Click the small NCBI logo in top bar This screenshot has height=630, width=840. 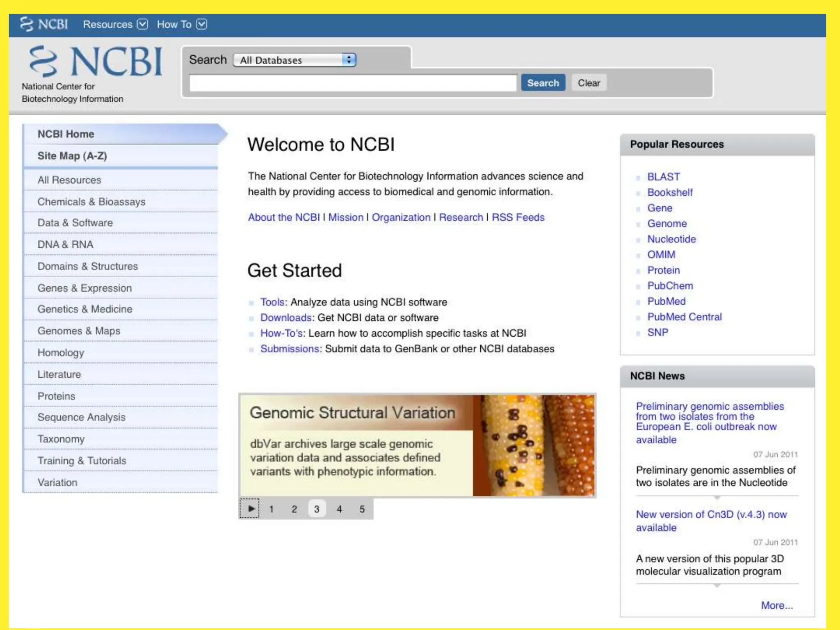[x=44, y=24]
